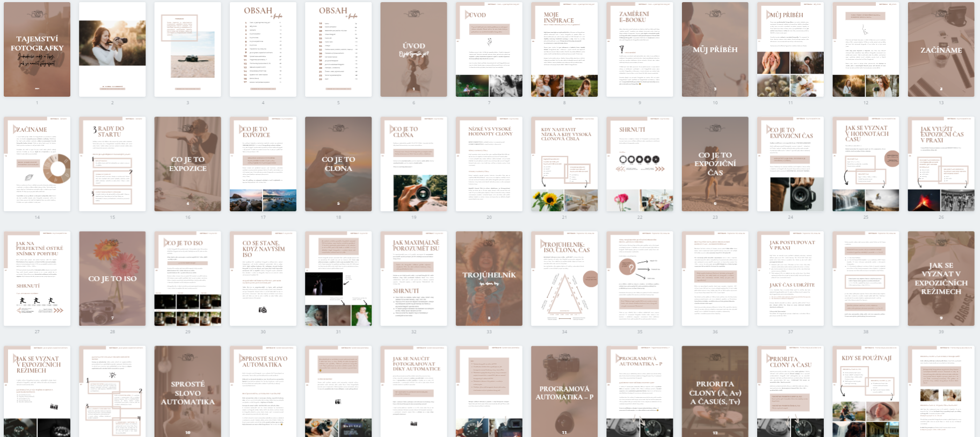Open 'Priorita clony (A, Av) a času' cover thumbnail
The image size is (980, 437).
coord(715,391)
